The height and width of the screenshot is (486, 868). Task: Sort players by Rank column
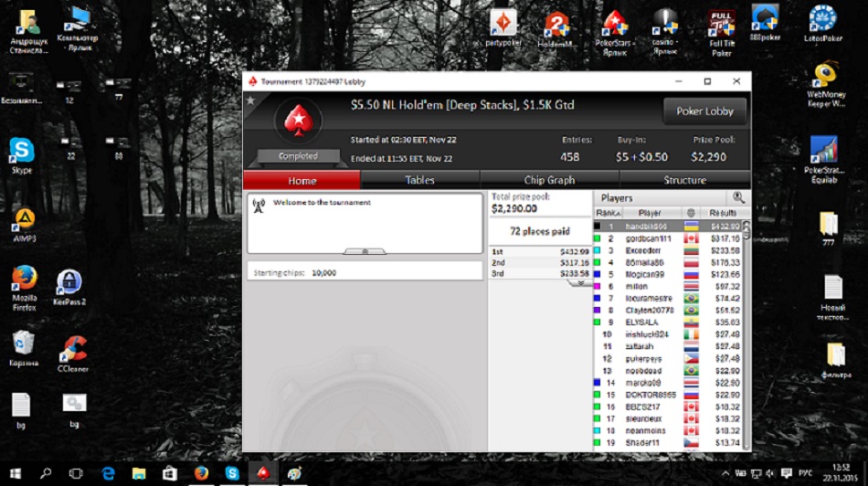point(608,213)
